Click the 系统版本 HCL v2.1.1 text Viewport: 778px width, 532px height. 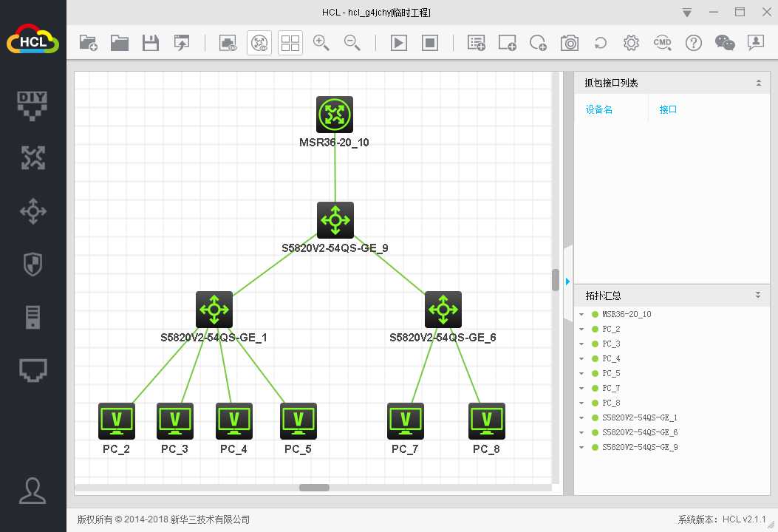click(722, 519)
